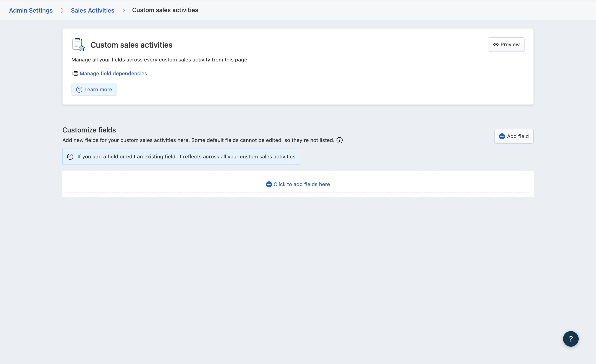Image resolution: width=596 pixels, height=364 pixels.
Task: Click 'Manage all your fields' description text
Action: click(x=160, y=60)
